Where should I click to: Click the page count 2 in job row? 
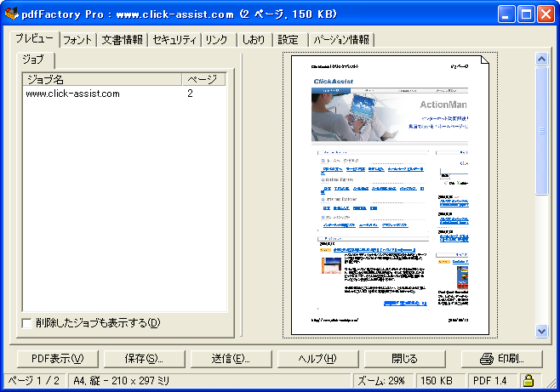190,94
